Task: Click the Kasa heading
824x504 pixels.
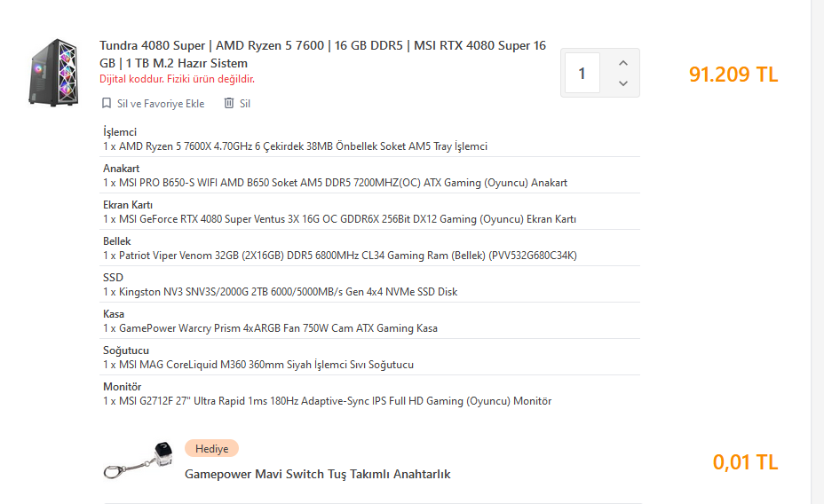Action: point(114,314)
